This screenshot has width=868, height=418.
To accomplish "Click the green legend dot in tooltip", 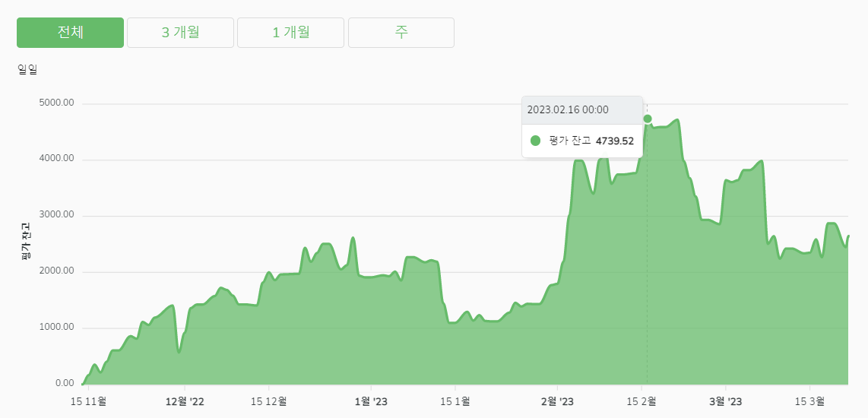I will pyautogui.click(x=535, y=141).
